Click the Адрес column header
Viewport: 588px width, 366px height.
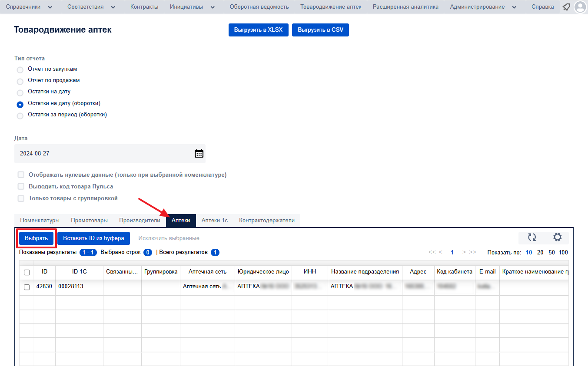[x=418, y=272]
